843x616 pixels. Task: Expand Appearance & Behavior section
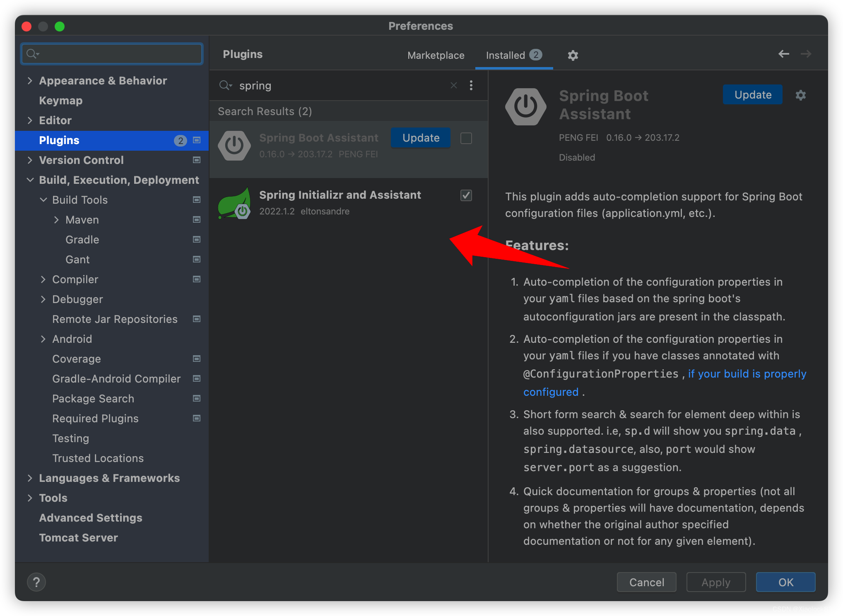point(30,81)
